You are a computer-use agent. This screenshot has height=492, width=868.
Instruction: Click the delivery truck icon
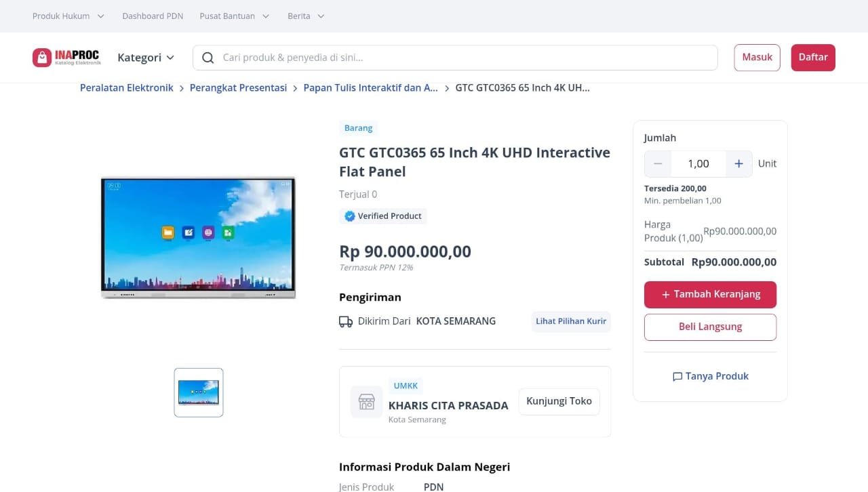click(346, 322)
